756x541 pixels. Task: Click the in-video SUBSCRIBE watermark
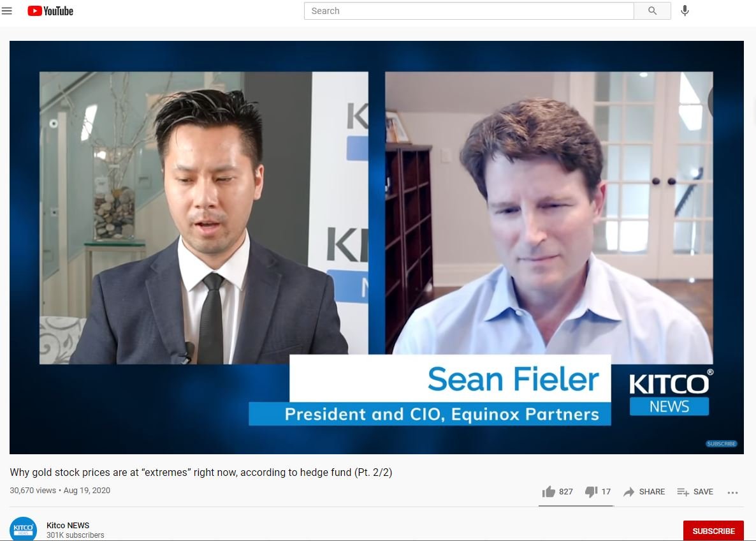(722, 443)
